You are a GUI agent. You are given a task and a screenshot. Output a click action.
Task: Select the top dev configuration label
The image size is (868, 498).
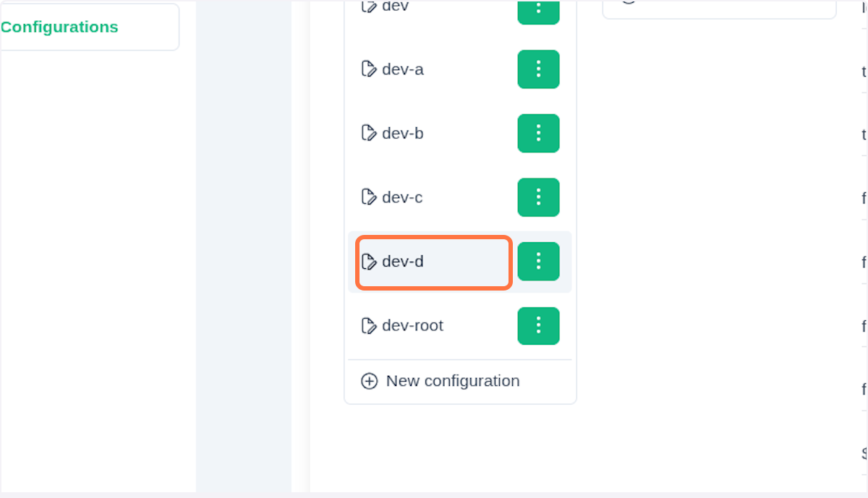(395, 7)
